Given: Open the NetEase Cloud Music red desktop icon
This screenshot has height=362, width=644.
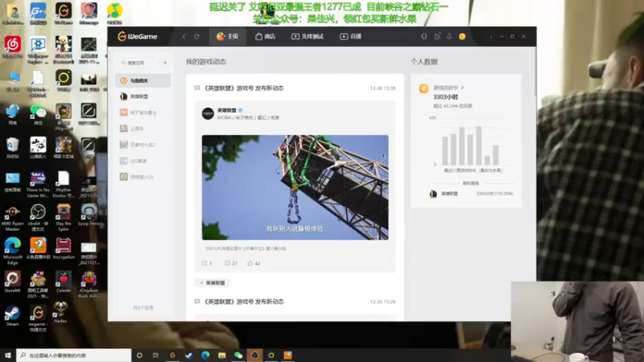Looking at the screenshot, I should [12, 47].
